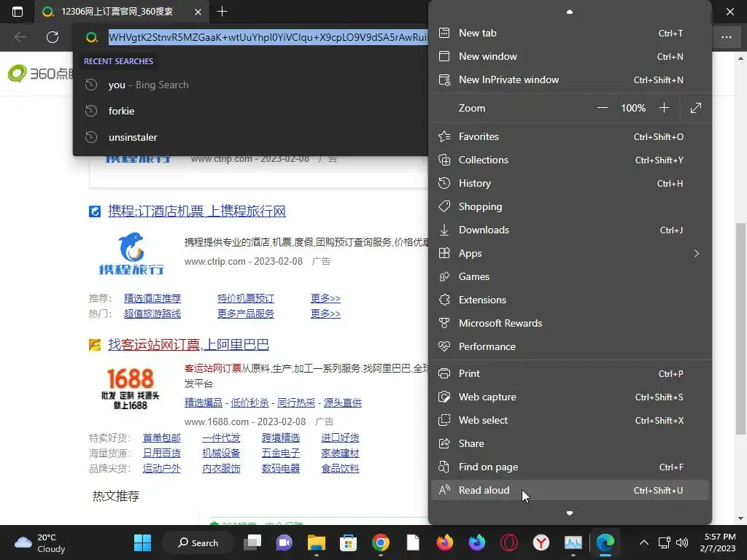The image size is (747, 560).
Task: Click the Read aloud icon
Action: [444, 490]
